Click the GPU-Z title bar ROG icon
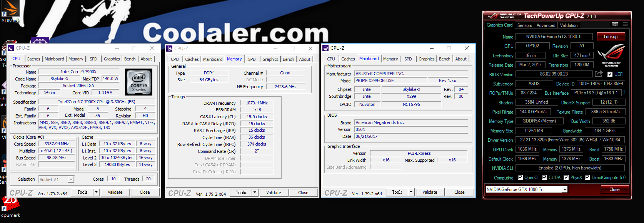The width and height of the screenshot is (644, 223). pyautogui.click(x=493, y=16)
